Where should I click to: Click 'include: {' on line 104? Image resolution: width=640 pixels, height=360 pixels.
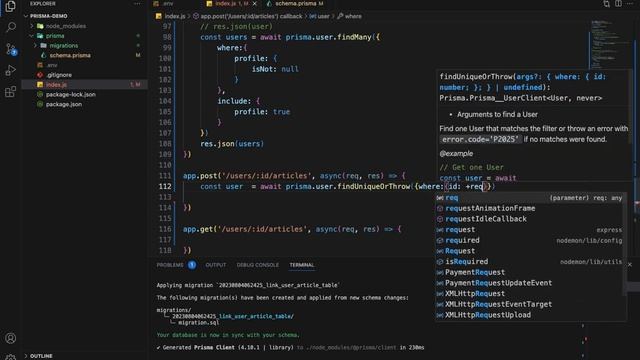pos(238,101)
